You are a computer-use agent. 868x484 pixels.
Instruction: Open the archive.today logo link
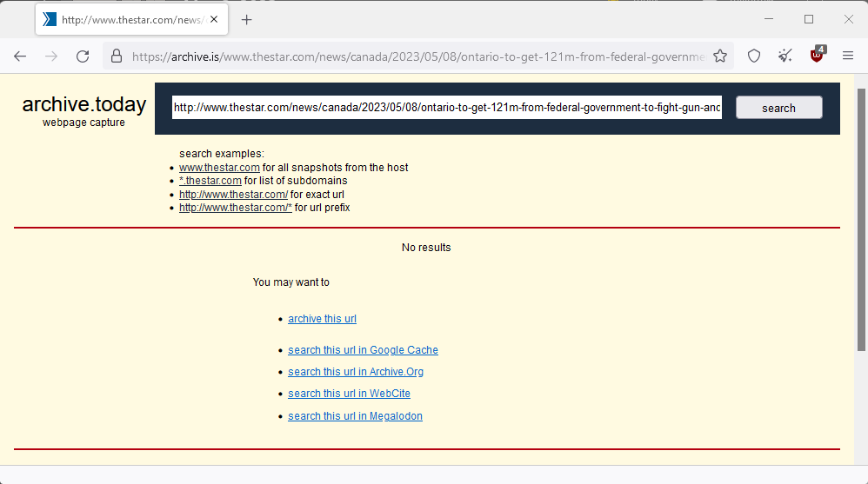click(x=84, y=104)
